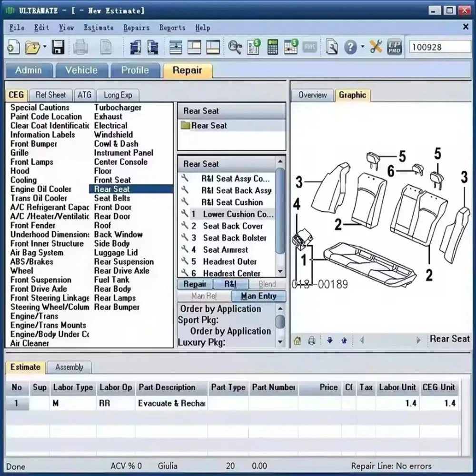Toggle the Man Entry button
476x476 pixels.
[x=258, y=296]
